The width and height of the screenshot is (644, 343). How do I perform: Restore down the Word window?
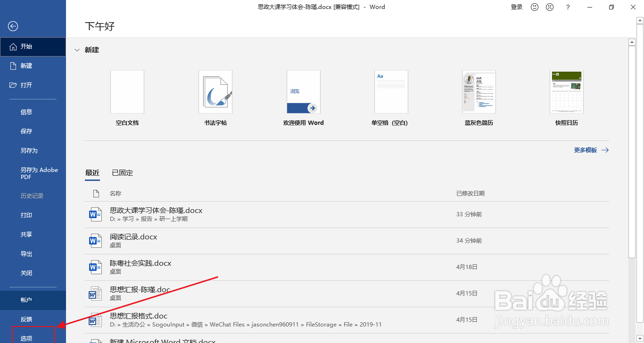pyautogui.click(x=611, y=7)
